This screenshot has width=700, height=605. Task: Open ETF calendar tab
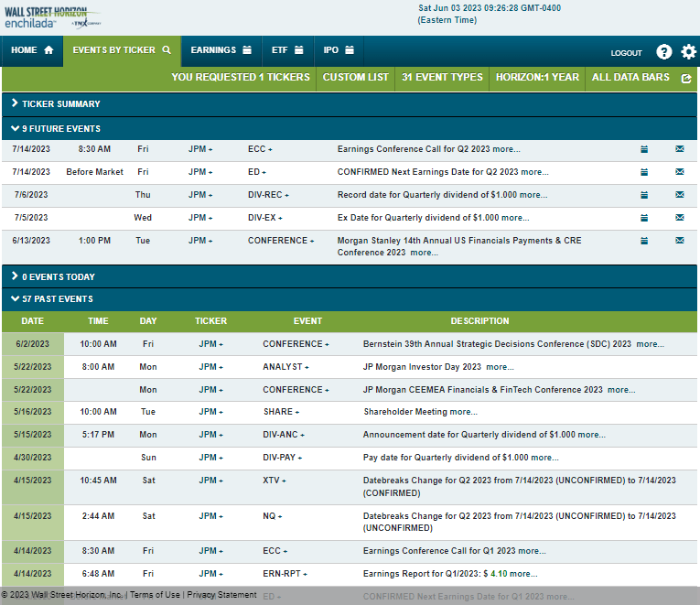(287, 50)
